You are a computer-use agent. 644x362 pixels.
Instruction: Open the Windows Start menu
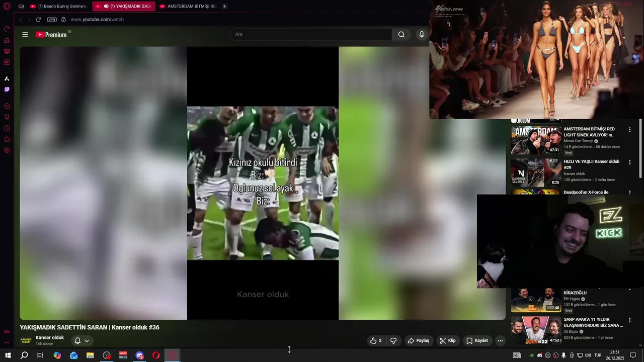pos(8,355)
